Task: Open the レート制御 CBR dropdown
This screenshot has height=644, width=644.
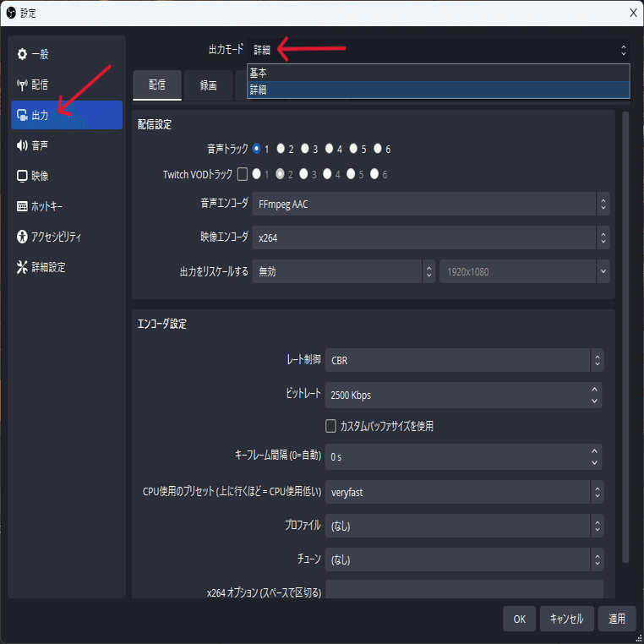Action: tap(464, 360)
